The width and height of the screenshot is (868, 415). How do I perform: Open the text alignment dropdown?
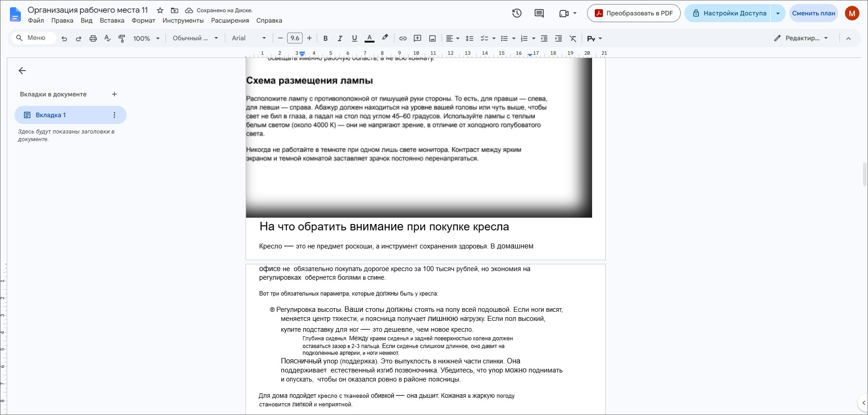tap(453, 38)
